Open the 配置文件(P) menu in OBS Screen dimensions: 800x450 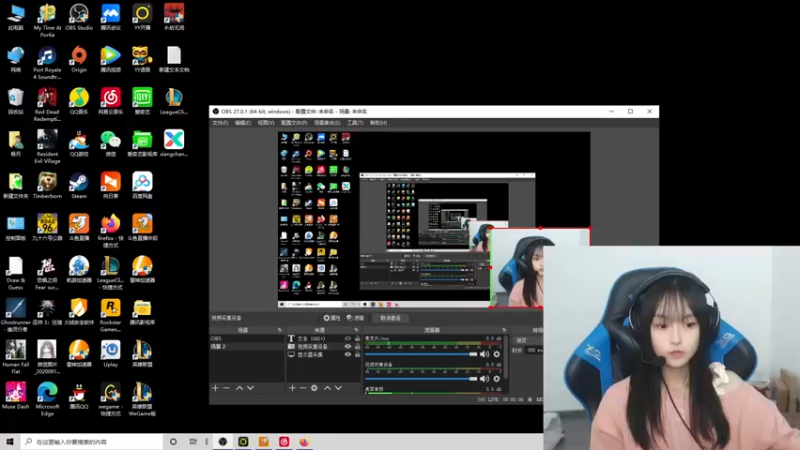coord(294,123)
